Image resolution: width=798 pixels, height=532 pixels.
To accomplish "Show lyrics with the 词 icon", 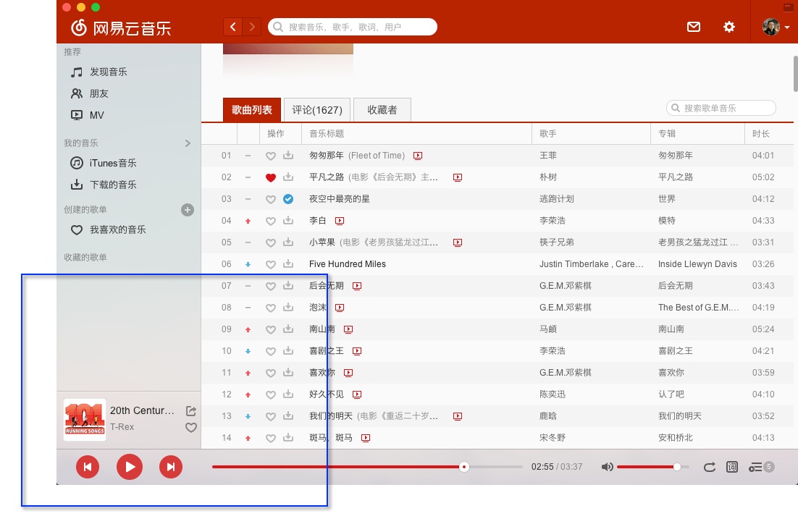I will 732,467.
